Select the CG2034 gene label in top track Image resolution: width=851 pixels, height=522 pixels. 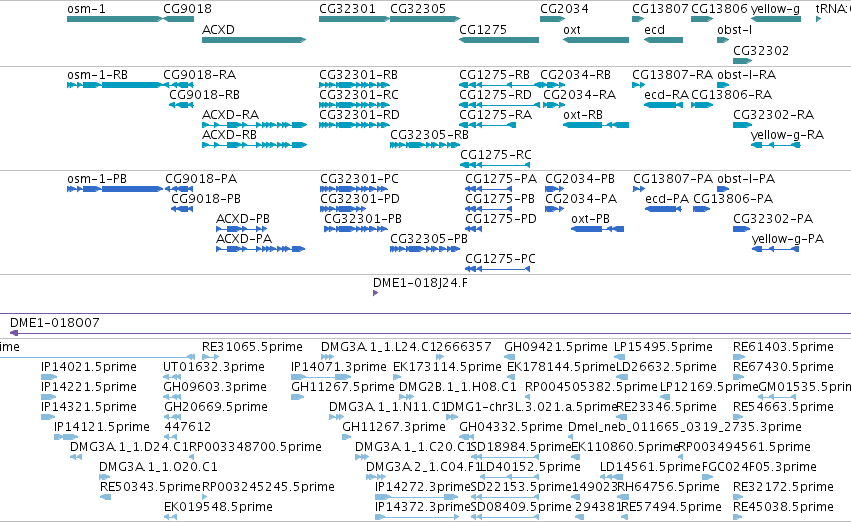click(x=564, y=9)
